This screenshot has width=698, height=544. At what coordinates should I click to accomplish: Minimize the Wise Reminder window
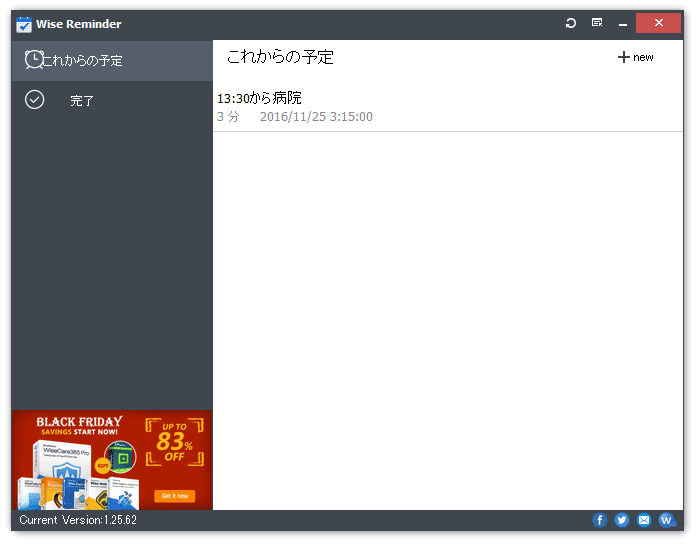pyautogui.click(x=623, y=24)
